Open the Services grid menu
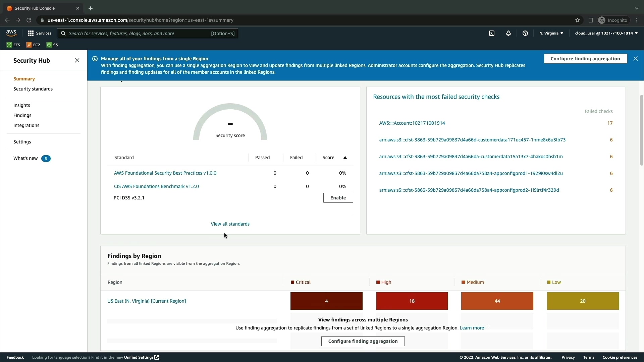 click(40, 33)
